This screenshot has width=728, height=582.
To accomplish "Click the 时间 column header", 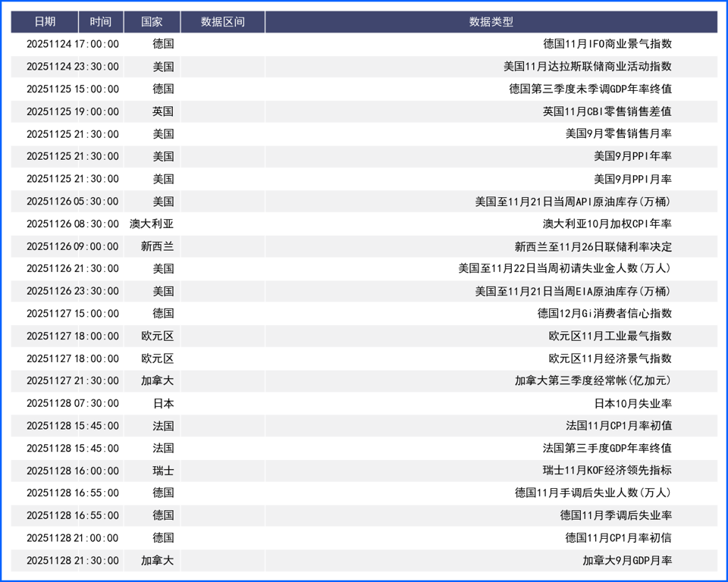I will (100, 22).
